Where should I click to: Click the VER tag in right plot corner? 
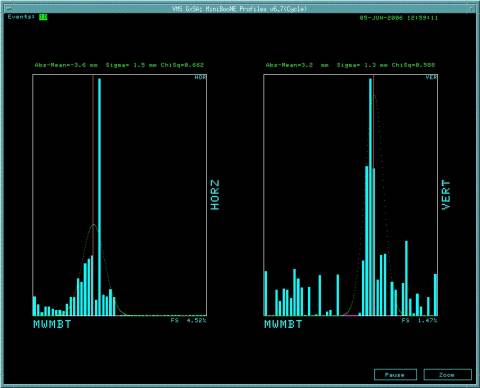(431, 77)
